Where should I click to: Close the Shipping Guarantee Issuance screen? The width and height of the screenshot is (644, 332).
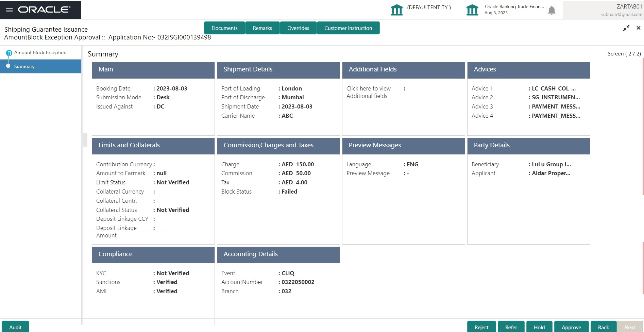click(639, 28)
